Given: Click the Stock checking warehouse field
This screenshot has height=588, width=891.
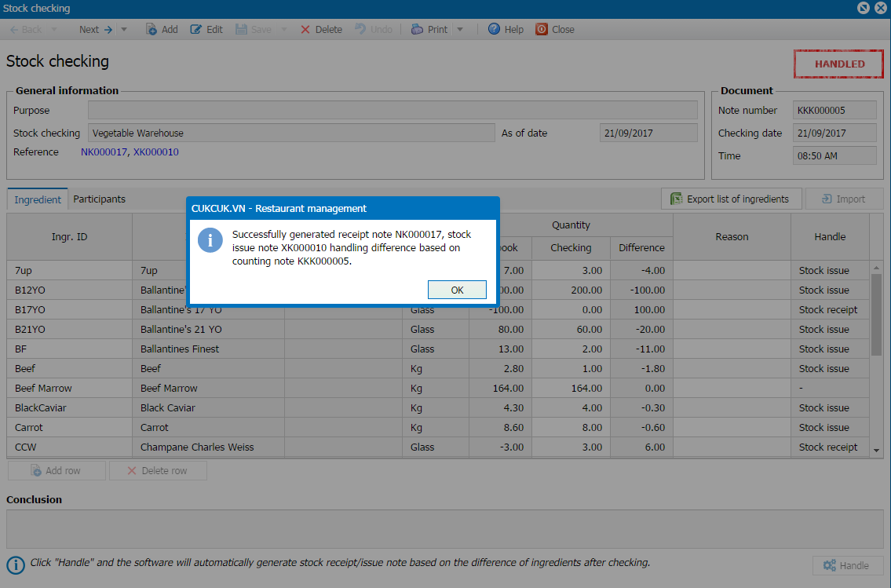Looking at the screenshot, I should click(x=291, y=133).
